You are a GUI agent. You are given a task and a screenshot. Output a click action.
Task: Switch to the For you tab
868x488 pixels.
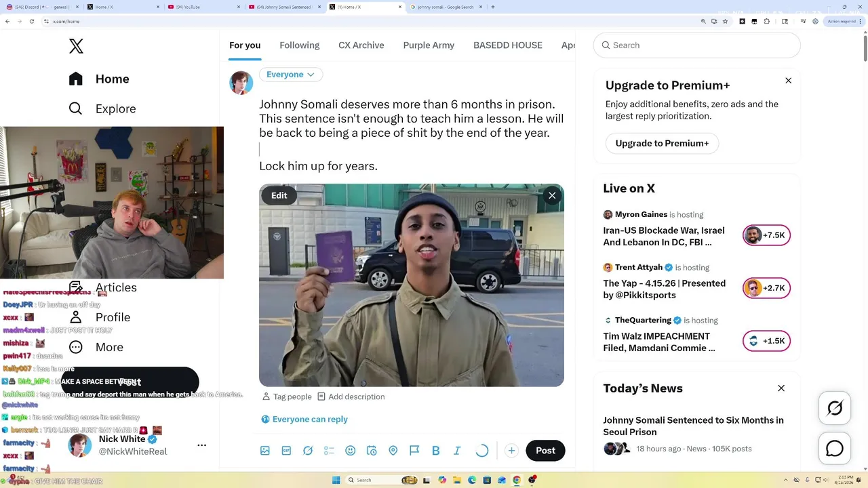[x=245, y=45]
